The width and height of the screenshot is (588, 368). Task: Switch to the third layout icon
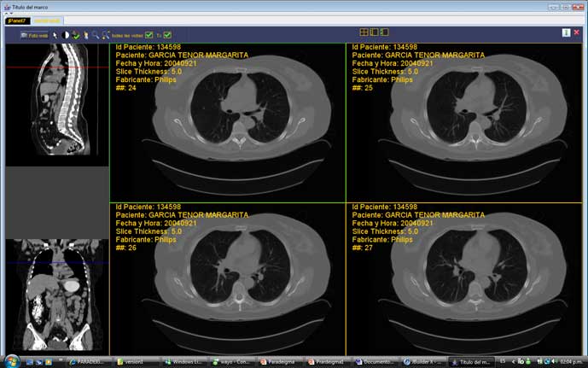click(385, 32)
